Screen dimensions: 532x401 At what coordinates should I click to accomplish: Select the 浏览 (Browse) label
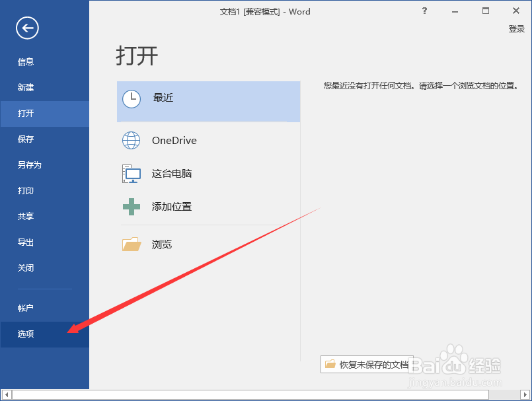tap(162, 244)
